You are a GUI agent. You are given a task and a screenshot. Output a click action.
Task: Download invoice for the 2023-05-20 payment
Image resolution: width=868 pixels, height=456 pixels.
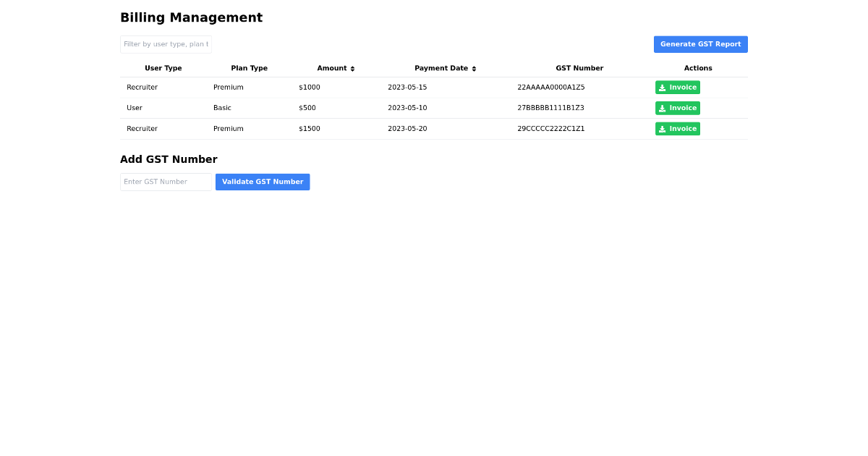coord(677,128)
